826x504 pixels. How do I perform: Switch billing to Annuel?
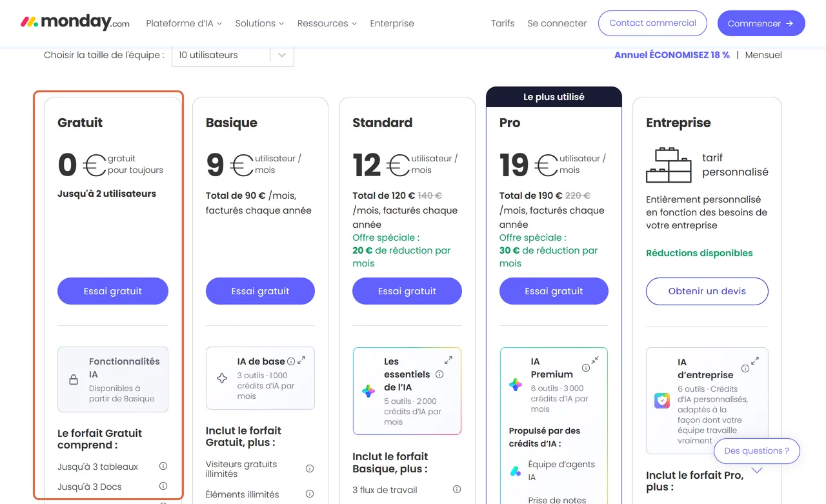(x=672, y=55)
